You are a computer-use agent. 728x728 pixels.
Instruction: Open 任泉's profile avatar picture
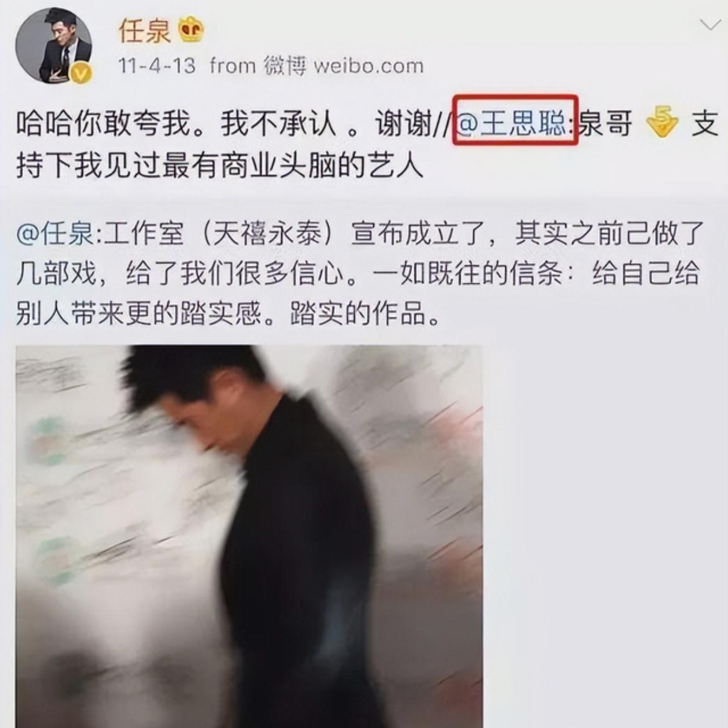coord(54,45)
